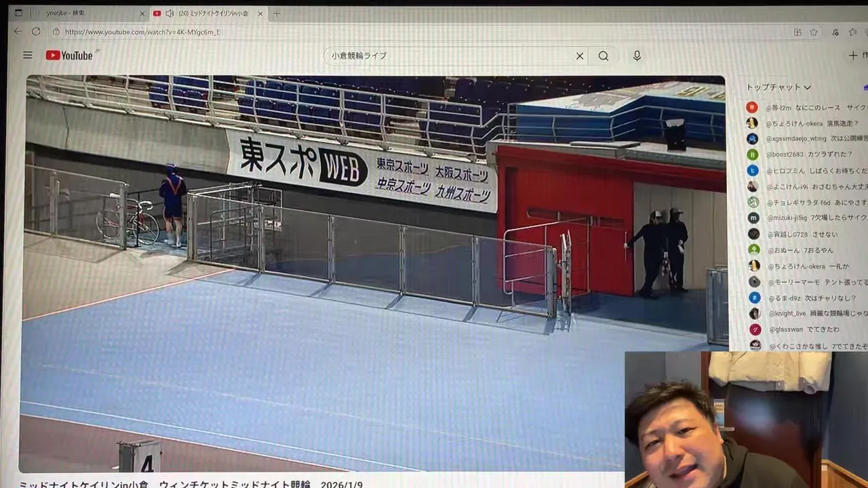The width and height of the screenshot is (868, 488).
Task: Open the avatar of @xgssmdaejo_wtmg
Action: pyautogui.click(x=753, y=139)
